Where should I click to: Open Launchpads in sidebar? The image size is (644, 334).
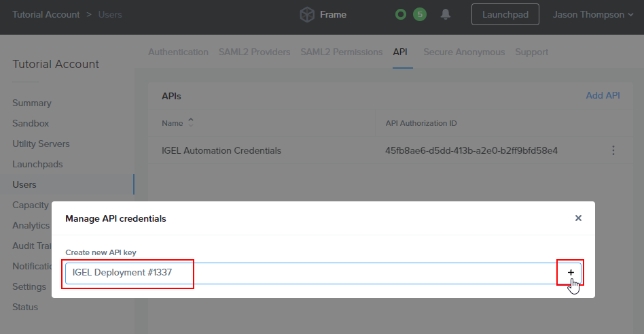37,164
